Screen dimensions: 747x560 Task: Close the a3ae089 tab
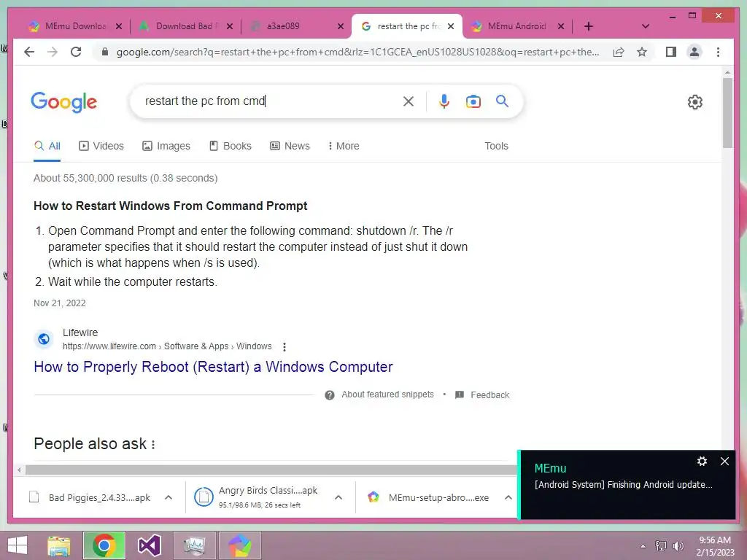click(x=341, y=27)
